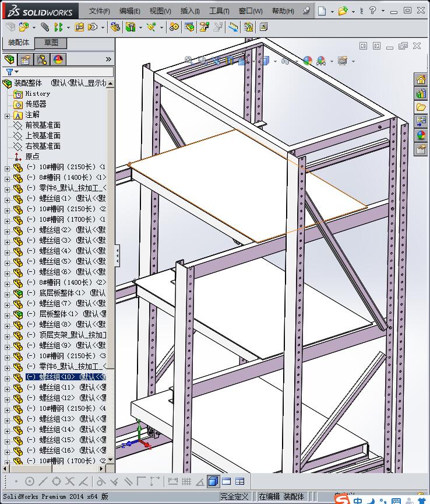Toggle the four-view pane layout icon
430x504 pixels.
240,481
